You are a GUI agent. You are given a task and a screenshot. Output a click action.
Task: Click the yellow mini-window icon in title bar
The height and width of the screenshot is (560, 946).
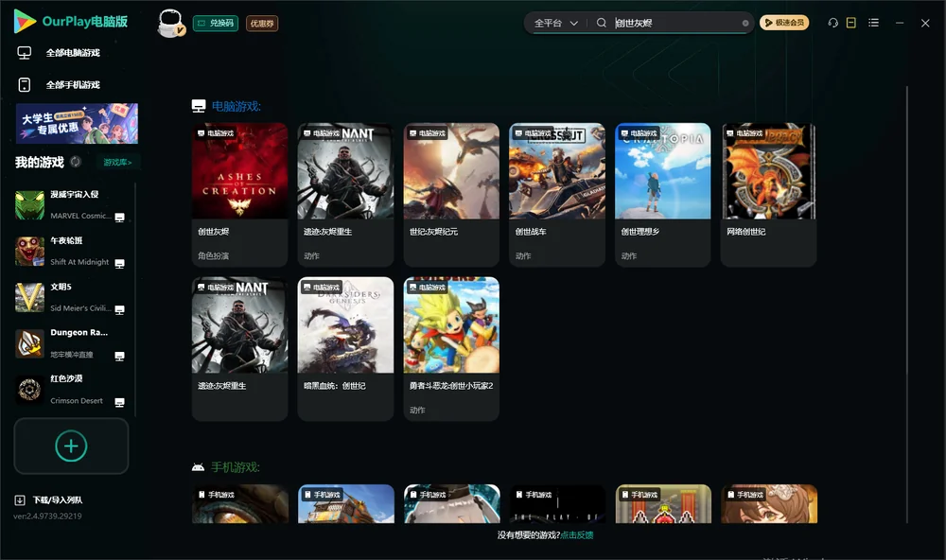coord(851,23)
